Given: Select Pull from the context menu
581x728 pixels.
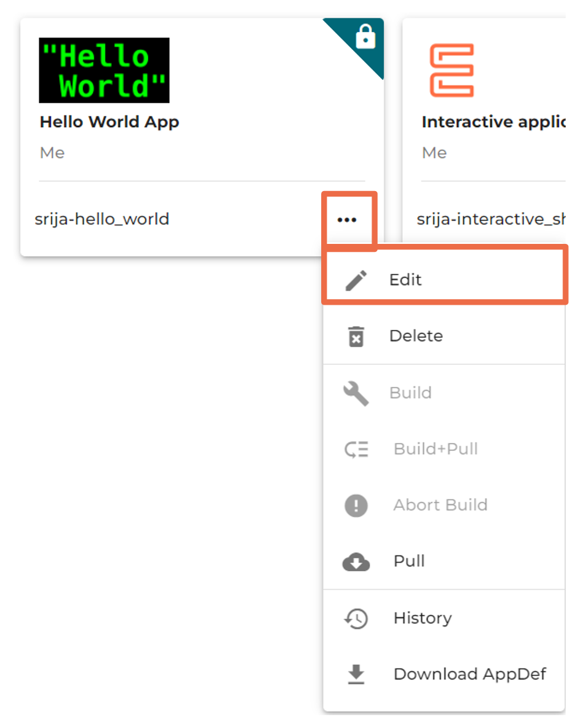Looking at the screenshot, I should tap(444, 562).
